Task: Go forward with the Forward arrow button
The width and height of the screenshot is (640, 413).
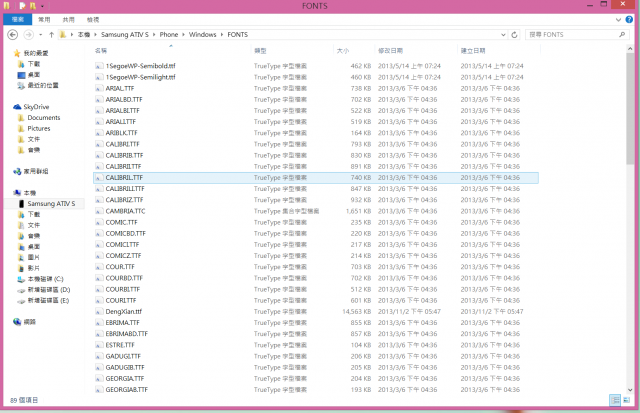Action: (28, 35)
